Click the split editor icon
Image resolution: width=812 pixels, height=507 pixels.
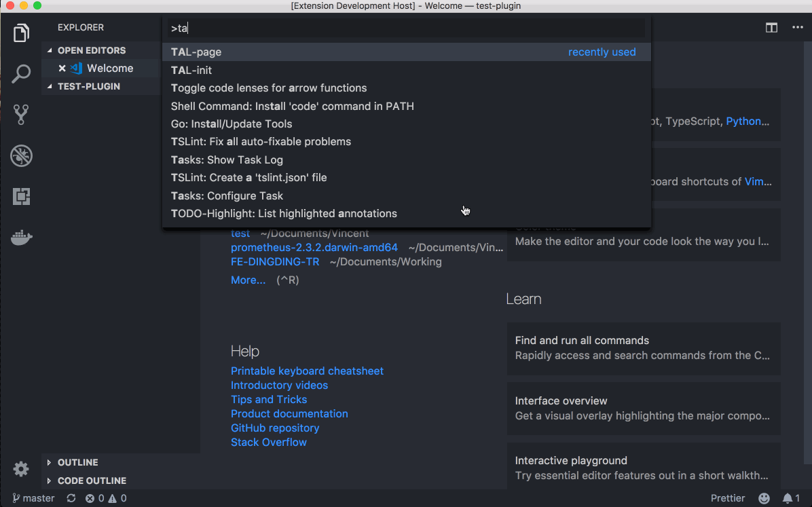click(x=772, y=27)
